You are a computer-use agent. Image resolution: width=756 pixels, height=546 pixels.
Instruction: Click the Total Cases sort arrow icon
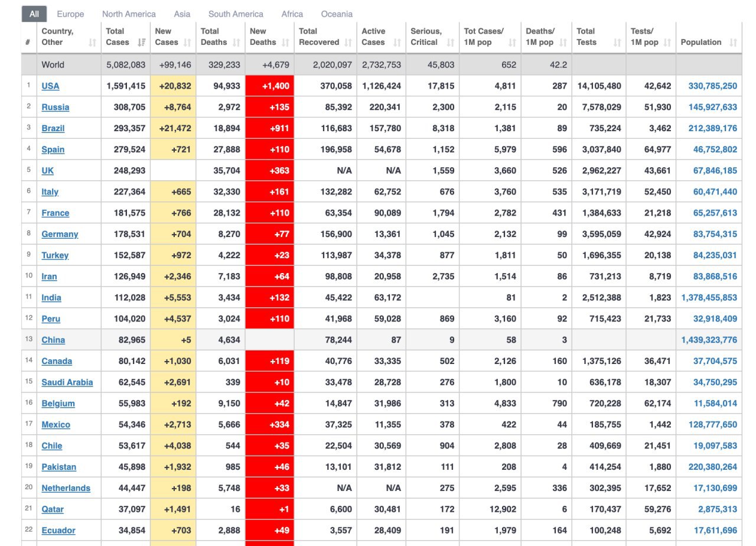coord(142,43)
